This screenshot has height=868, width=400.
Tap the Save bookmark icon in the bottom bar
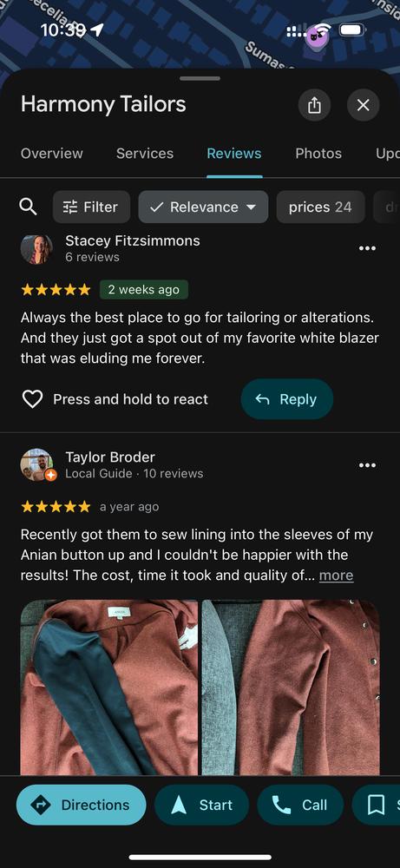click(x=377, y=805)
